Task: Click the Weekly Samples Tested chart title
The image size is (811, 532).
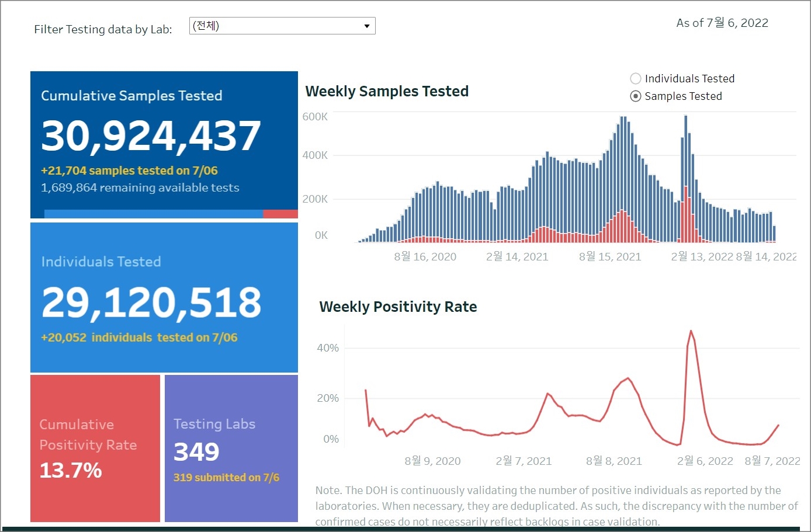Action: (x=387, y=92)
